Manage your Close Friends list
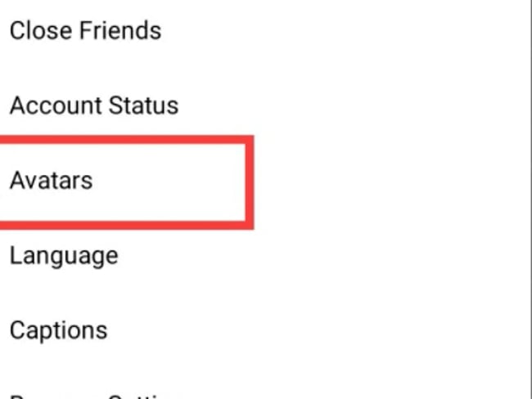The image size is (532, 399). click(x=85, y=31)
